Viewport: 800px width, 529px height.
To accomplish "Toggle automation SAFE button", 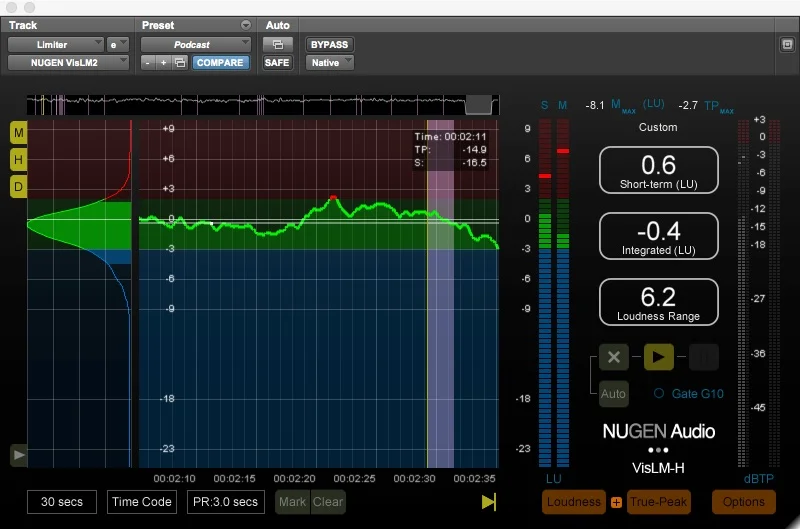I will [277, 62].
